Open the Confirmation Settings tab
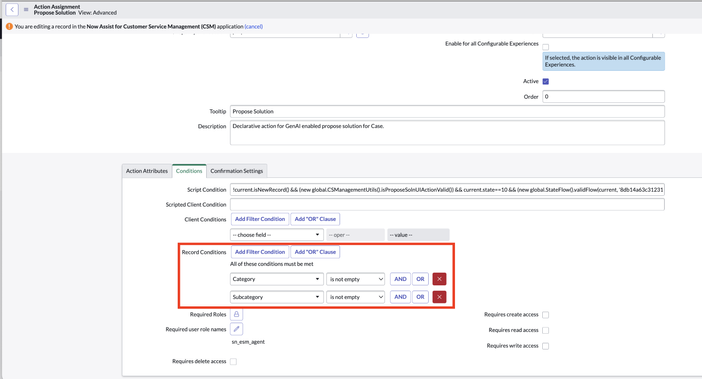Image resolution: width=702 pixels, height=379 pixels. coord(237,171)
